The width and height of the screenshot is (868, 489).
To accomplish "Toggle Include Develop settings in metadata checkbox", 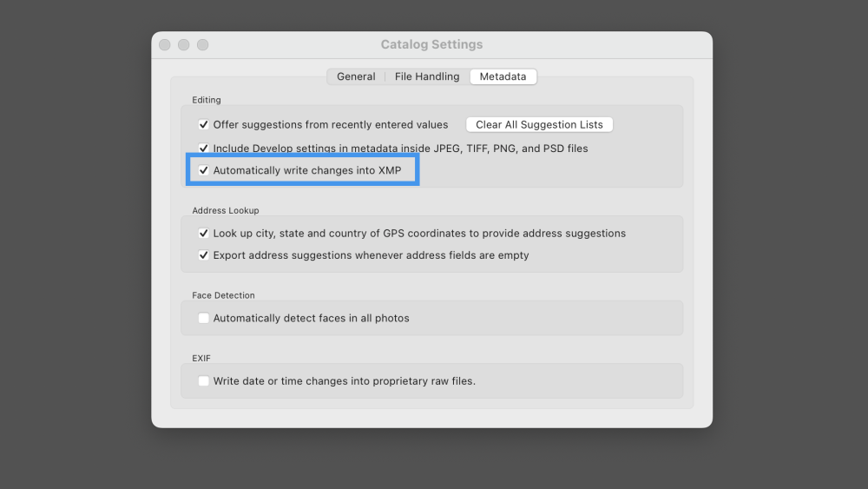I will pyautogui.click(x=204, y=149).
